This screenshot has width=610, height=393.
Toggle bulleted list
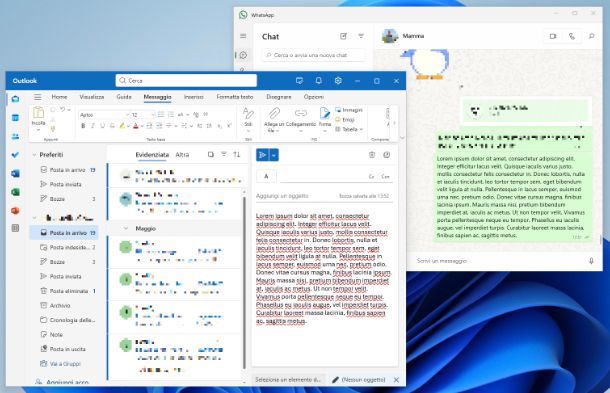tap(161, 114)
